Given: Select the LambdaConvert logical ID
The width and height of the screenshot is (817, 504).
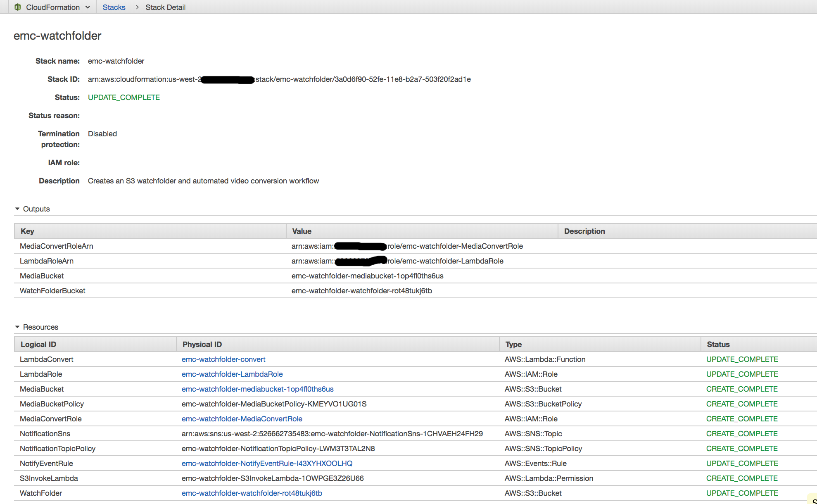Looking at the screenshot, I should click(47, 359).
